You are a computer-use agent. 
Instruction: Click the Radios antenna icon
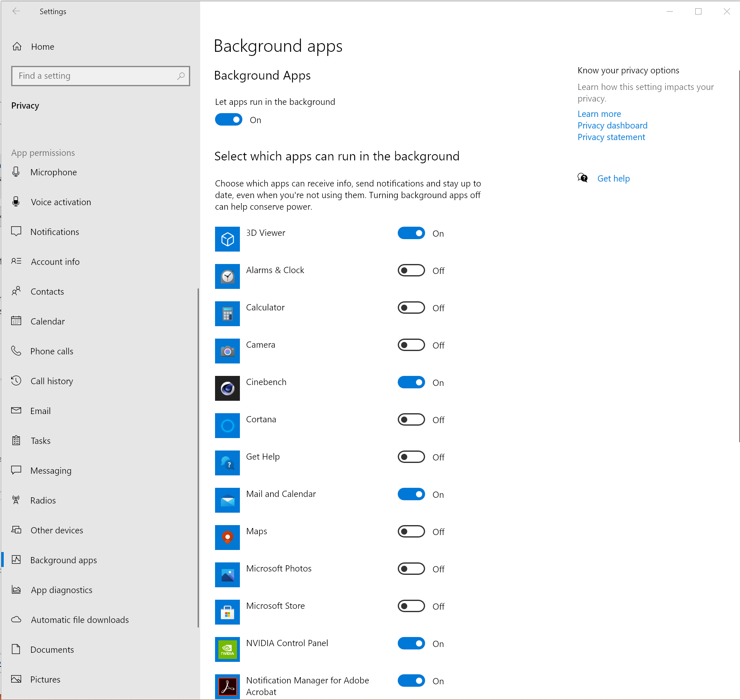(x=16, y=500)
